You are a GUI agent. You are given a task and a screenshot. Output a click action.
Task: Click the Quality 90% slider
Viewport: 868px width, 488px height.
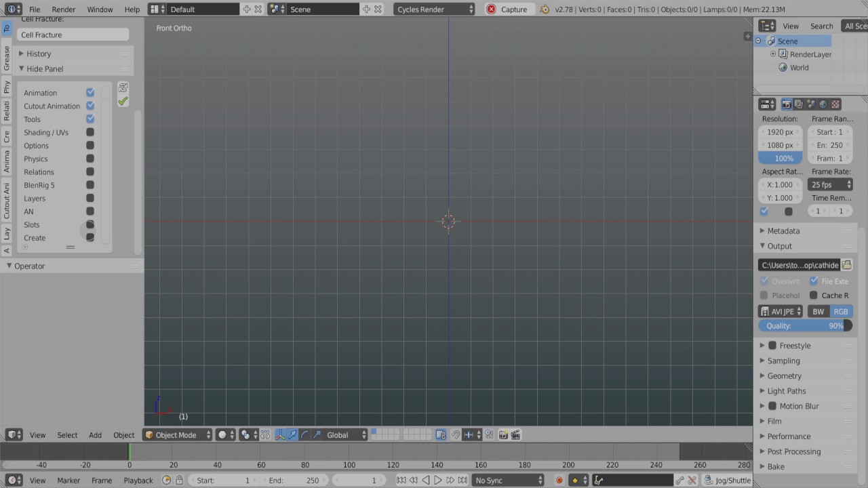(x=805, y=326)
